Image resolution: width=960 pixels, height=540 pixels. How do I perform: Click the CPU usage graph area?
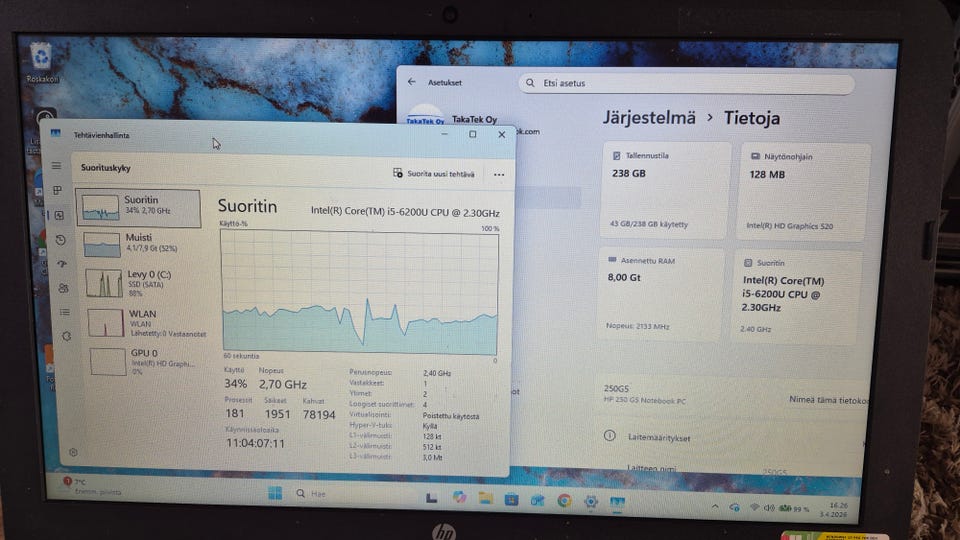pyautogui.click(x=360, y=292)
